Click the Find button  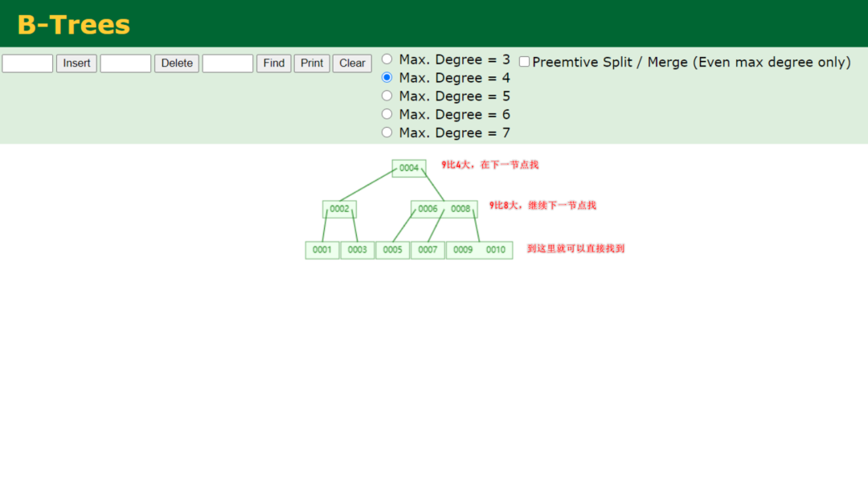click(x=273, y=63)
